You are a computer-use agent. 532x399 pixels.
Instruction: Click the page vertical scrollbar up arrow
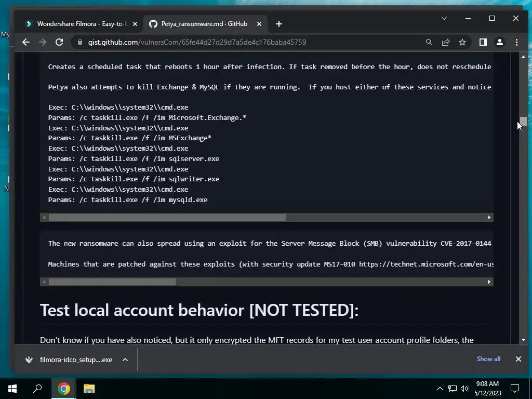pyautogui.click(x=523, y=57)
